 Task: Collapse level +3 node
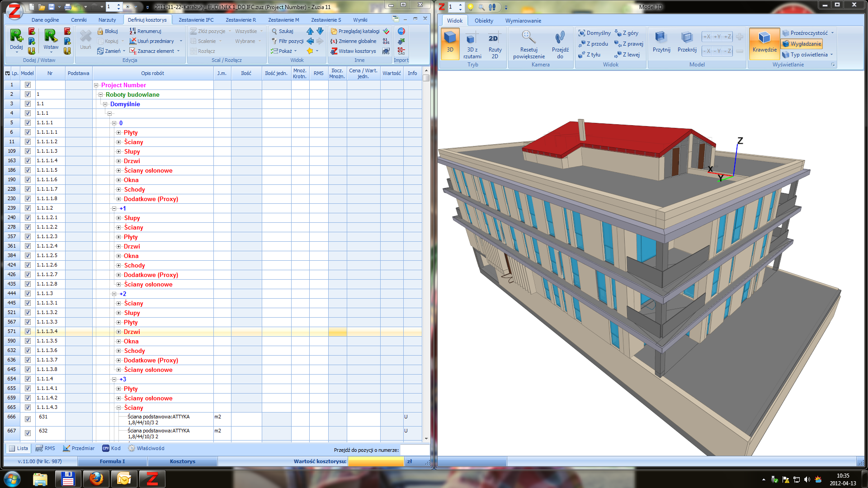[x=114, y=380]
